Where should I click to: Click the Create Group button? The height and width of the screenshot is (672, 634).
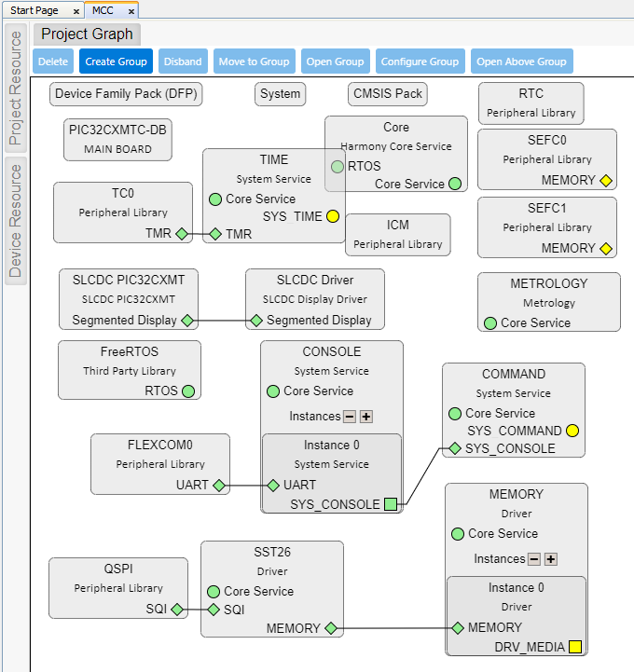116,62
